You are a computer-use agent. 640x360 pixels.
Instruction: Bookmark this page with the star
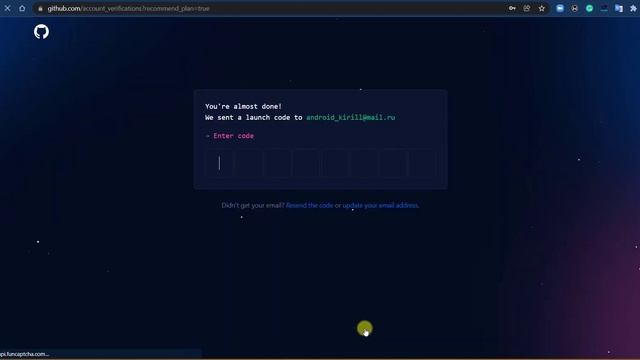[x=542, y=8]
